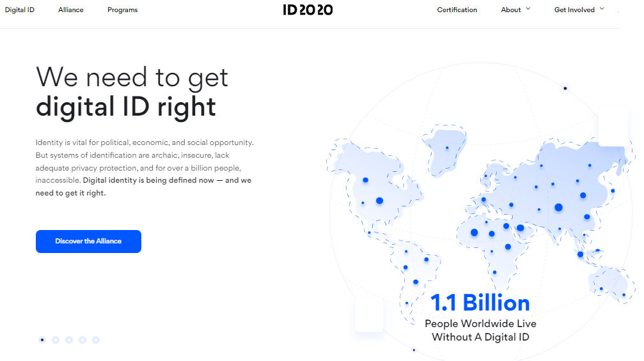
Task: Switch to the second carousel slide dot
Action: coord(56,340)
